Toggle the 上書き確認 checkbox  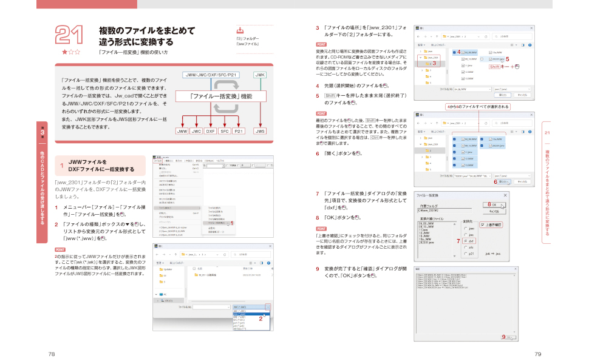[x=483, y=225]
